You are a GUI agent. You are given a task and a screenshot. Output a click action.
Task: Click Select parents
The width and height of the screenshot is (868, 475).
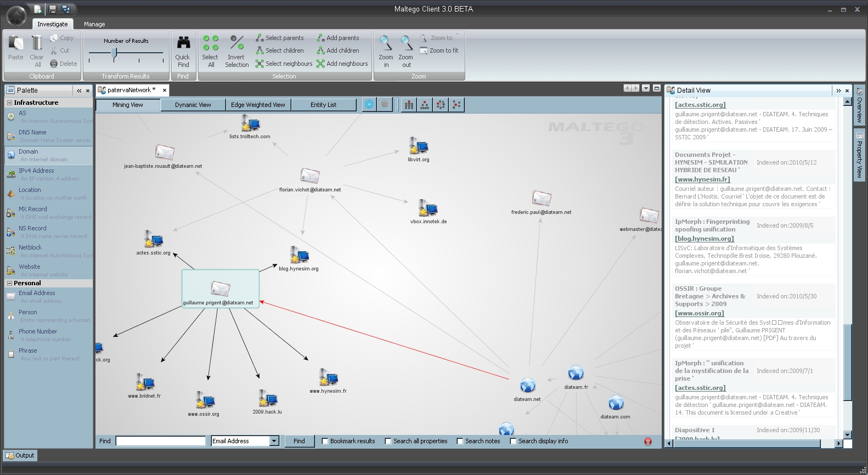(x=280, y=38)
